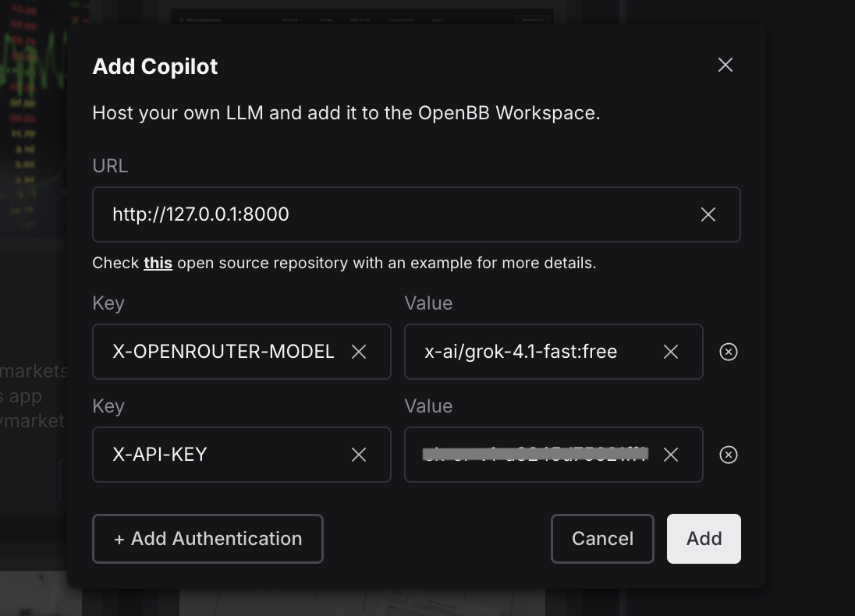Dismiss the Add Copilot dialog
Screen dimensions: 855x616
725,65
